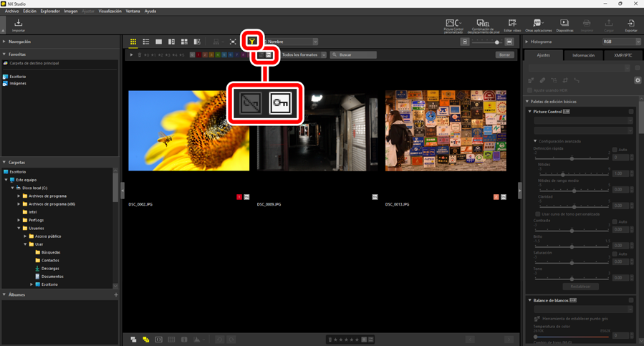The height and width of the screenshot is (346, 644).
Task: Open the RGB histogram channel dropdown
Action: tap(621, 42)
